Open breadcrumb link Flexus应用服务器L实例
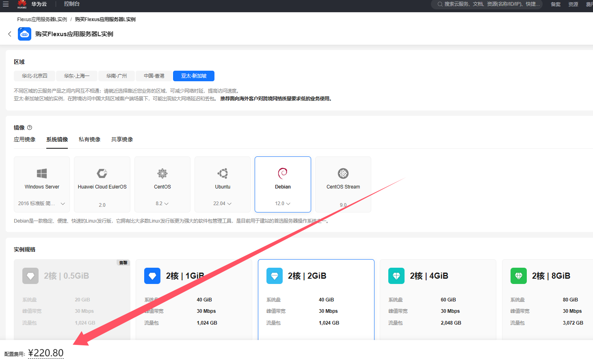 coord(42,19)
